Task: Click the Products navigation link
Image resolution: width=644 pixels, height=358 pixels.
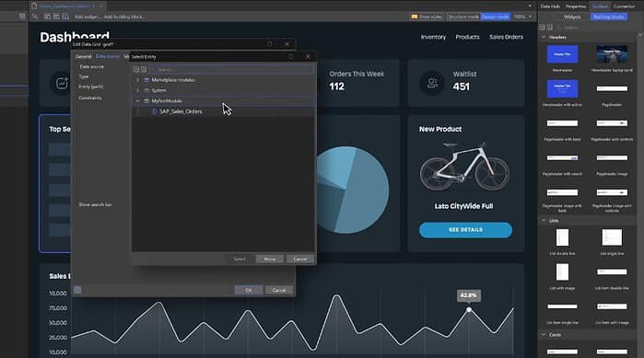Action: (x=467, y=37)
